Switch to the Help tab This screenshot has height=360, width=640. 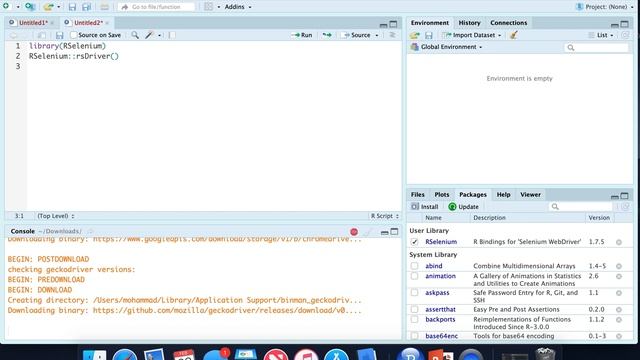click(503, 195)
